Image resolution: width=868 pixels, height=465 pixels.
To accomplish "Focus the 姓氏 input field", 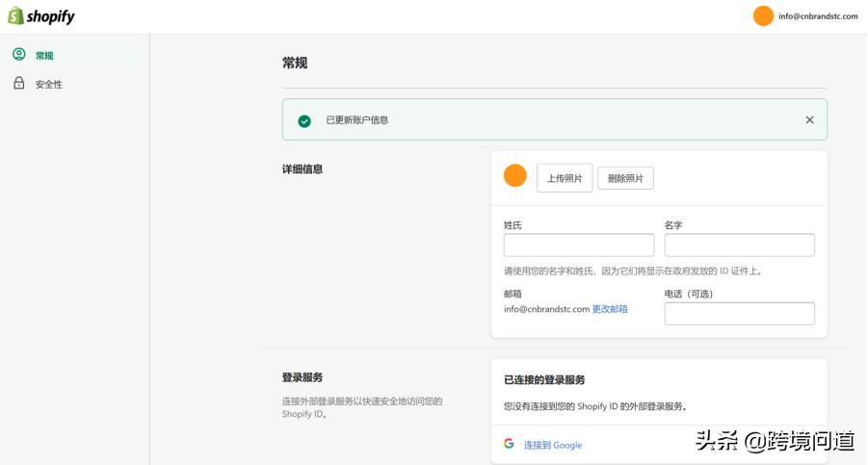I will [x=578, y=245].
